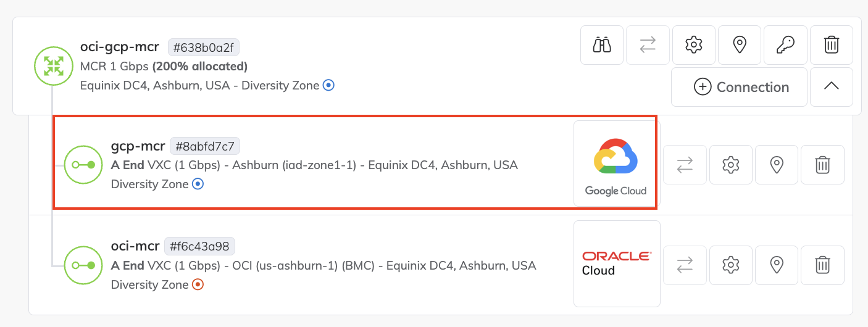Click swap arrows icon on gcp-mcr row
This screenshot has width=868, height=327.
(685, 165)
